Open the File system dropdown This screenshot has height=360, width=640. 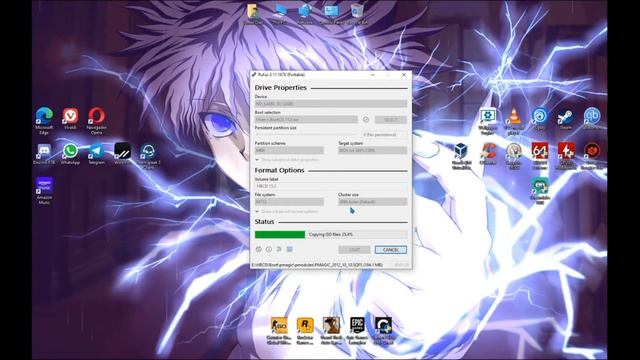click(289, 202)
